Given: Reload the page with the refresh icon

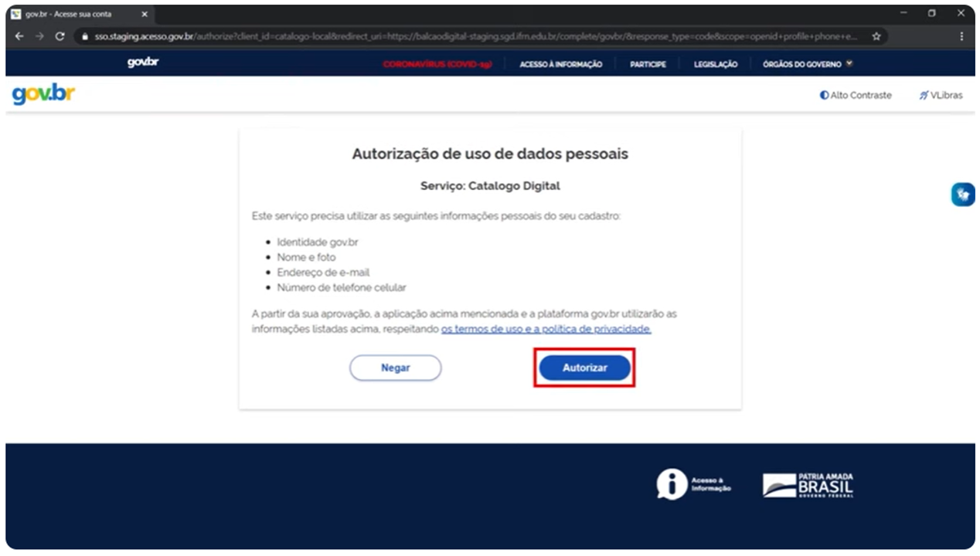Looking at the screenshot, I should coord(60,36).
